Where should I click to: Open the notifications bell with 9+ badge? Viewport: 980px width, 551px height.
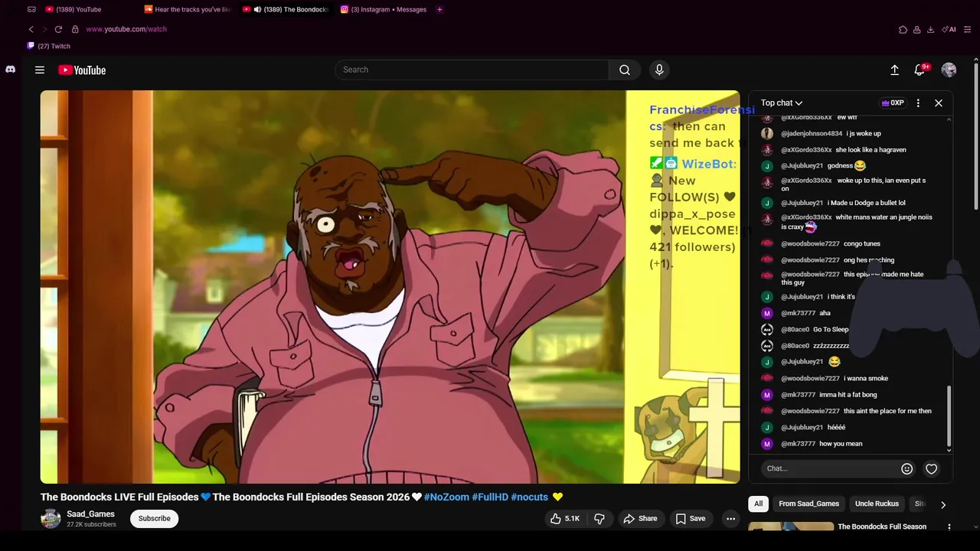920,70
